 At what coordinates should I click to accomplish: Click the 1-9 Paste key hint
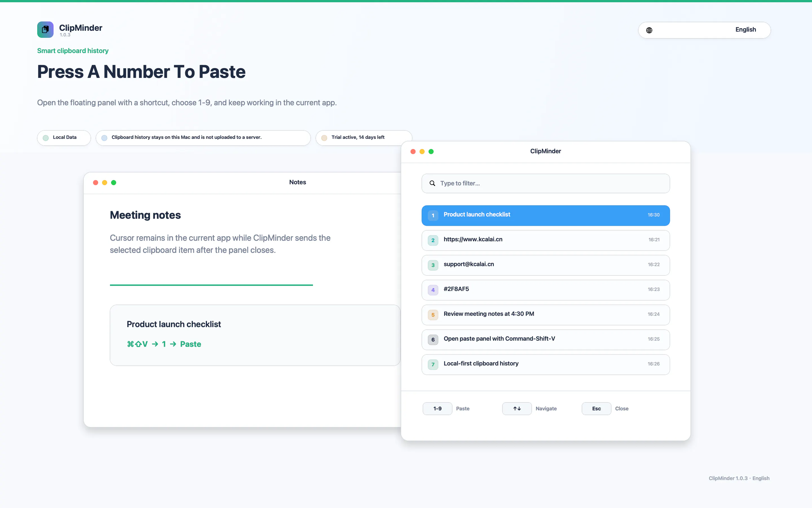click(x=437, y=409)
